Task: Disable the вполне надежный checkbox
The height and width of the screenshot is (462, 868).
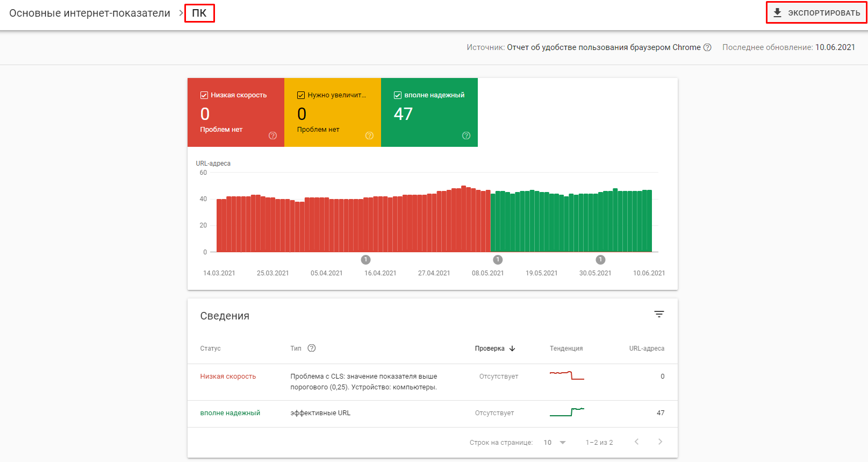Action: (x=398, y=95)
